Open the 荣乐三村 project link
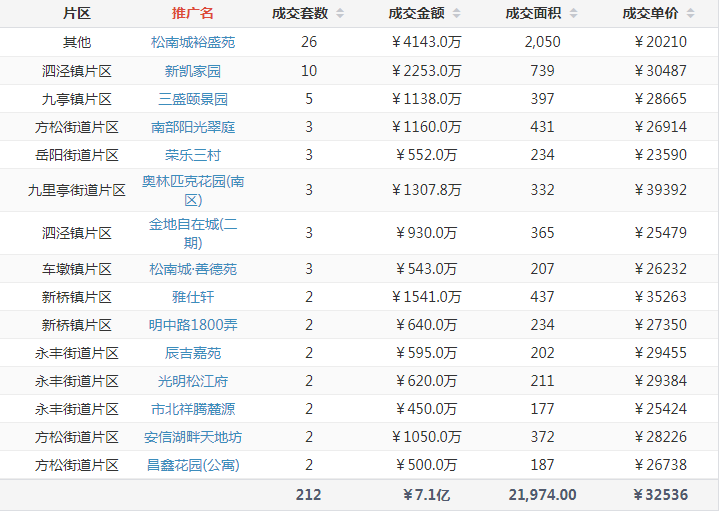 point(193,155)
